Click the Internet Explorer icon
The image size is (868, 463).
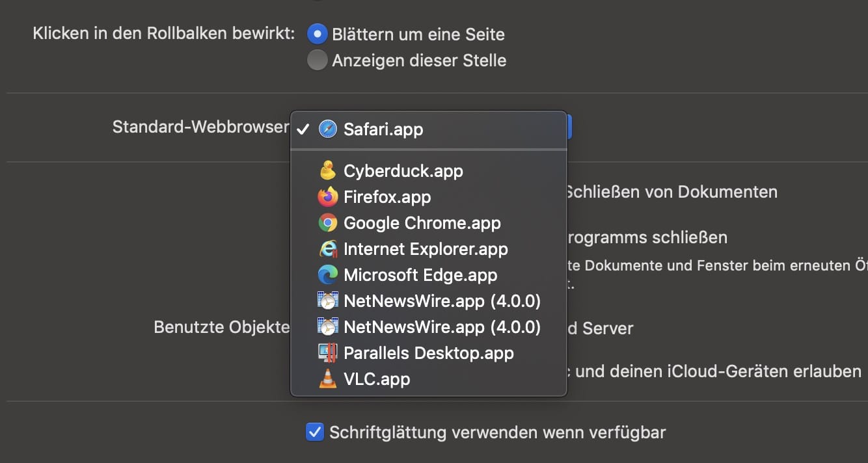coord(328,249)
